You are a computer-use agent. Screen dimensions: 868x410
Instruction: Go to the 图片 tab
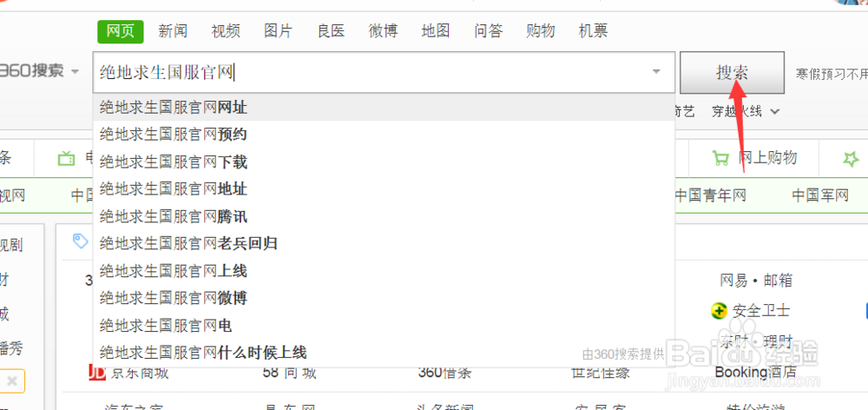point(278,31)
